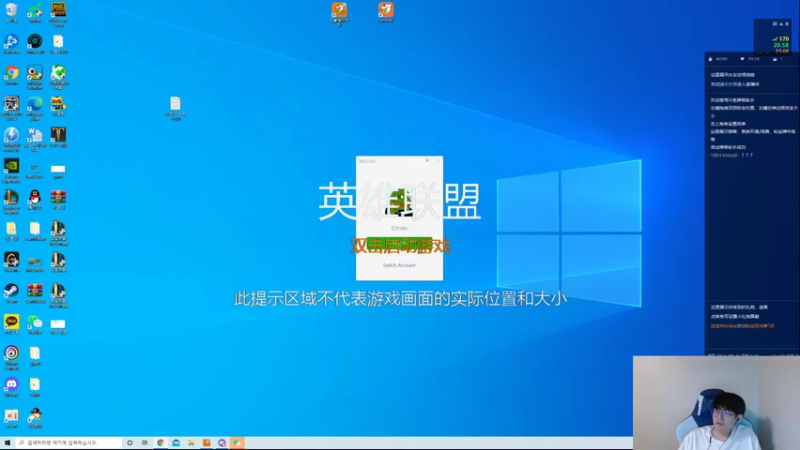Select the QQ penguin desktop shortcut
The height and width of the screenshot is (450, 800).
(x=35, y=199)
